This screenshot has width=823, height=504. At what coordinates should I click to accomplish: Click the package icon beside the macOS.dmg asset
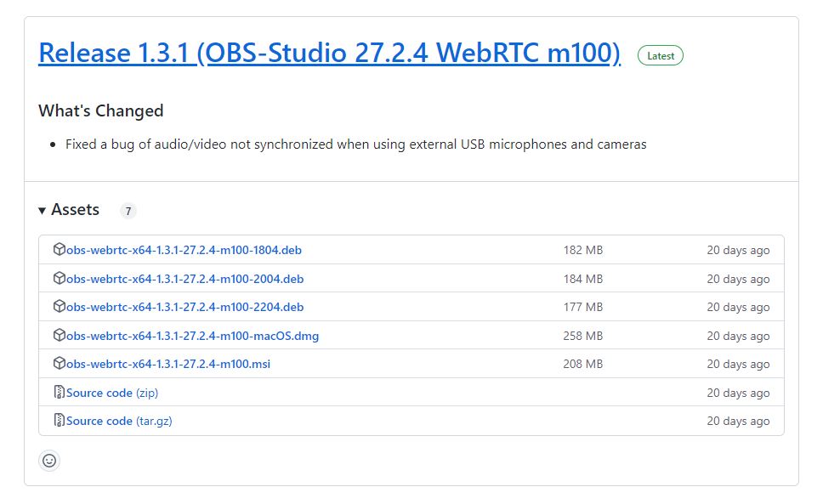(x=60, y=335)
